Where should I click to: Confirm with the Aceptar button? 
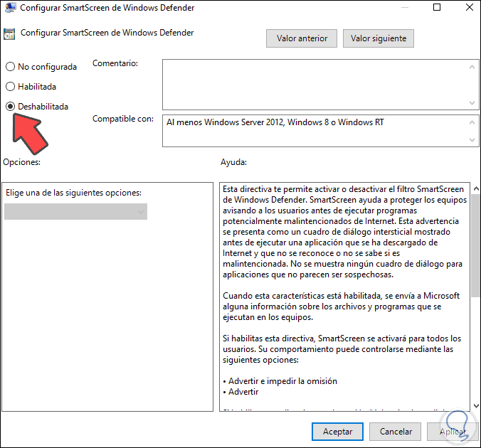[x=337, y=432]
